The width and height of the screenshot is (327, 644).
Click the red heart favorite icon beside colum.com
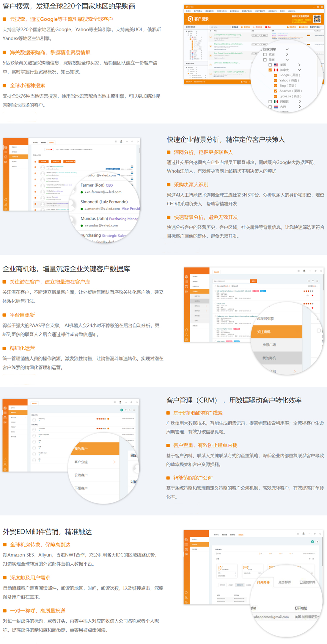[x=312, y=308]
